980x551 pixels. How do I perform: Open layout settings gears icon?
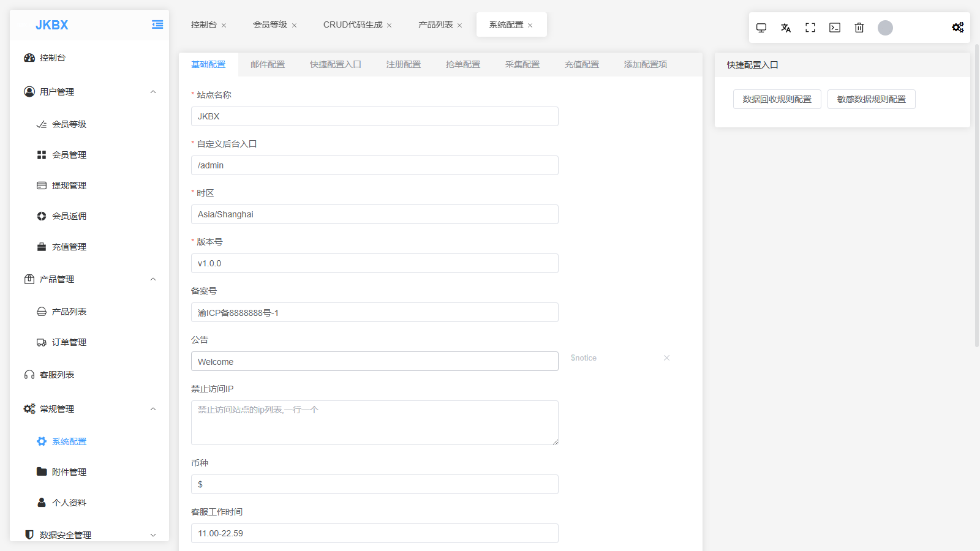(x=957, y=28)
